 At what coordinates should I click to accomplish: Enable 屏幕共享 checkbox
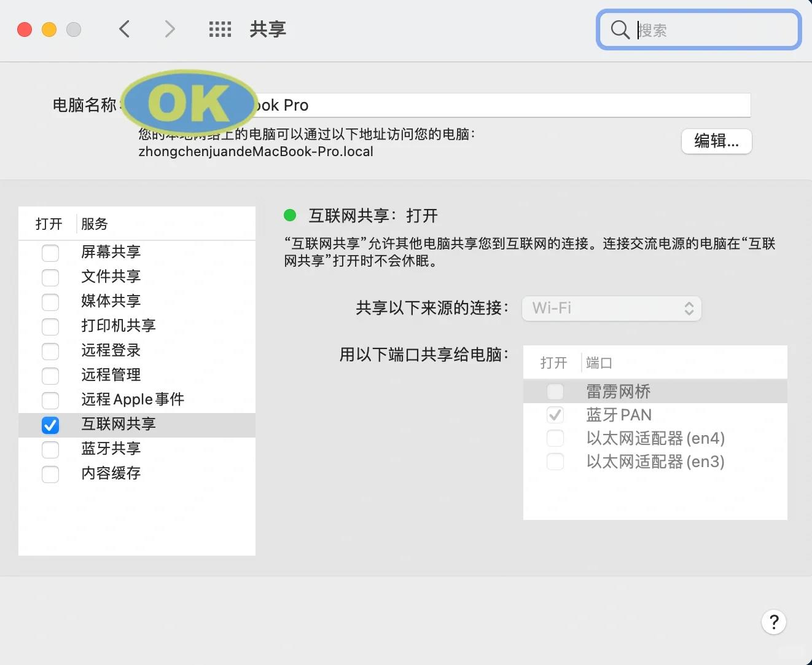(50, 253)
